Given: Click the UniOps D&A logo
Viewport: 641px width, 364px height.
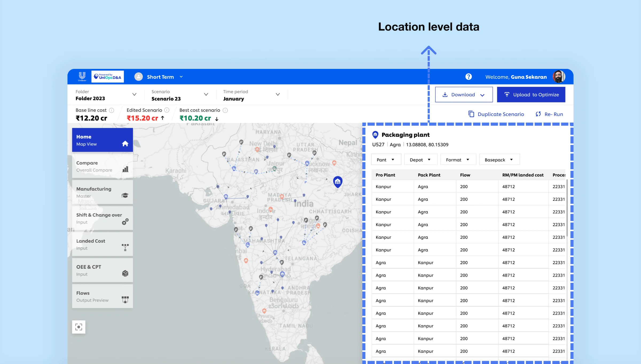Looking at the screenshot, I should 108,77.
